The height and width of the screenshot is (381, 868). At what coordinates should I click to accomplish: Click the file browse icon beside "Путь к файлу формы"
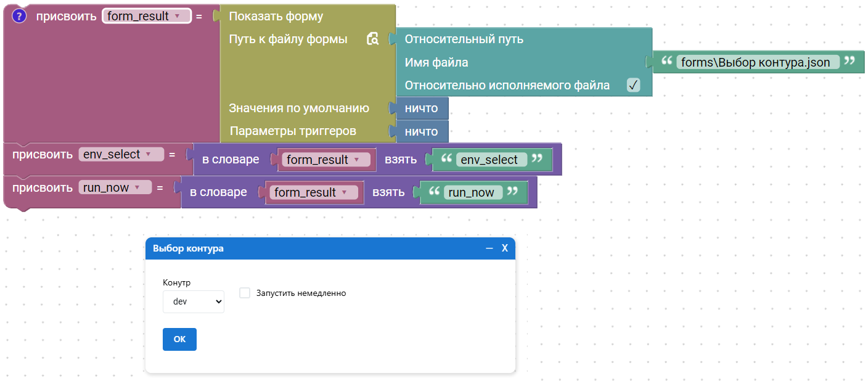click(372, 39)
